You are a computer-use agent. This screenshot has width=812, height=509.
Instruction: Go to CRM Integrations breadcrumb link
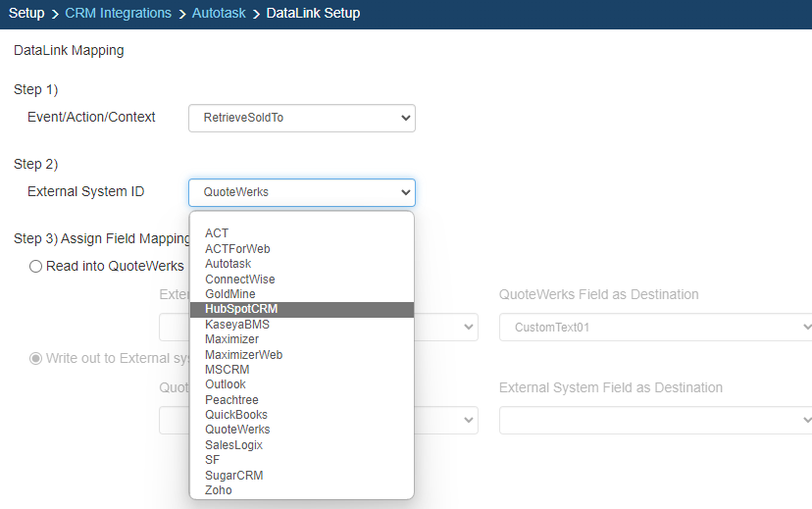pyautogui.click(x=118, y=14)
